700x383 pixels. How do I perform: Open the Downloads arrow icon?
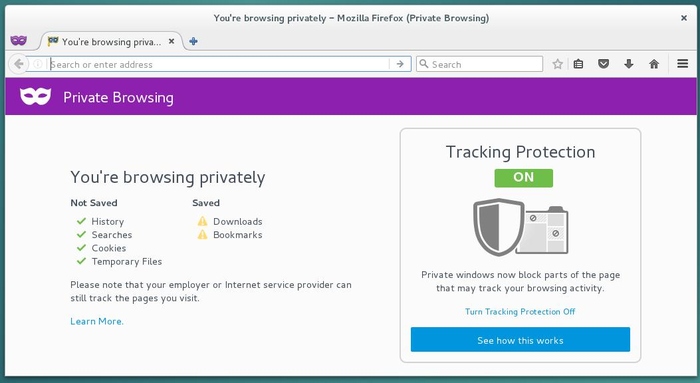tap(629, 64)
